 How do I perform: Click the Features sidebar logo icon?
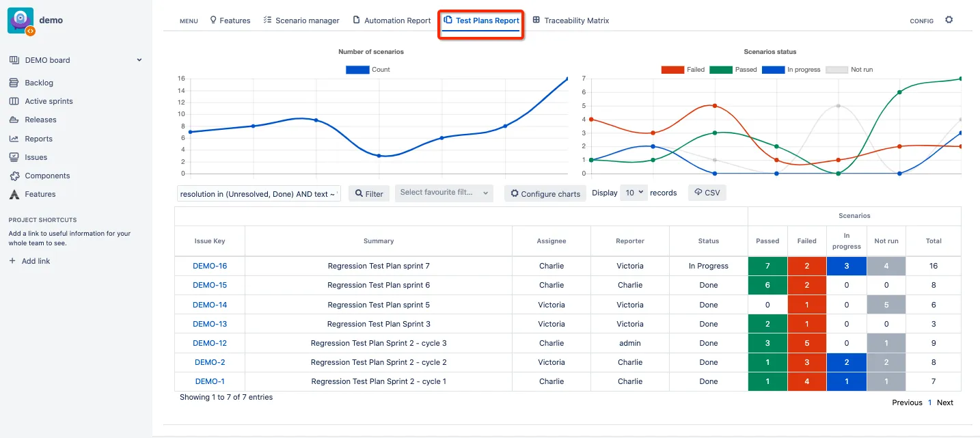14,194
